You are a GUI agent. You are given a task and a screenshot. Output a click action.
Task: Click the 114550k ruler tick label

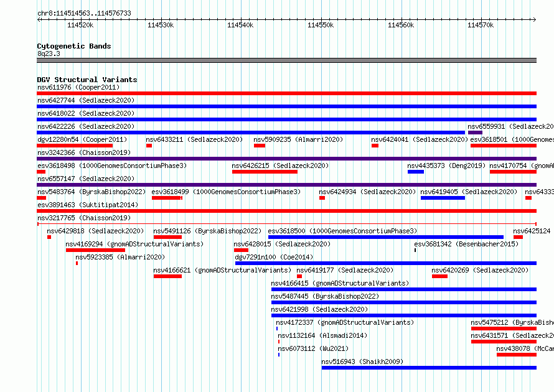click(321, 25)
